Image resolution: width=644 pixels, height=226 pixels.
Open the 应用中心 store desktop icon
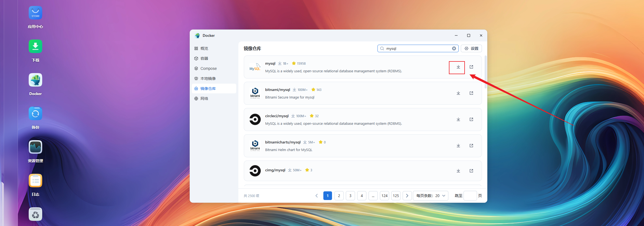click(35, 13)
